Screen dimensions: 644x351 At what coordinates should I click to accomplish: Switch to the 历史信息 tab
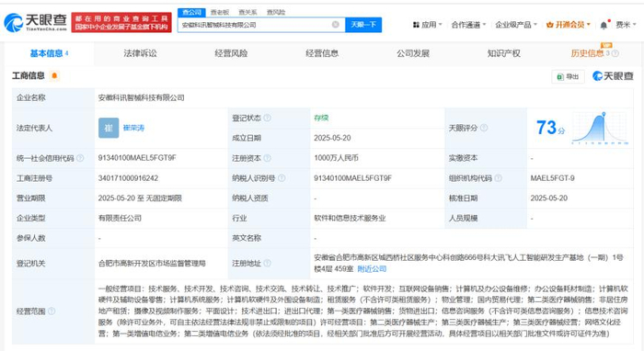[x=587, y=53]
